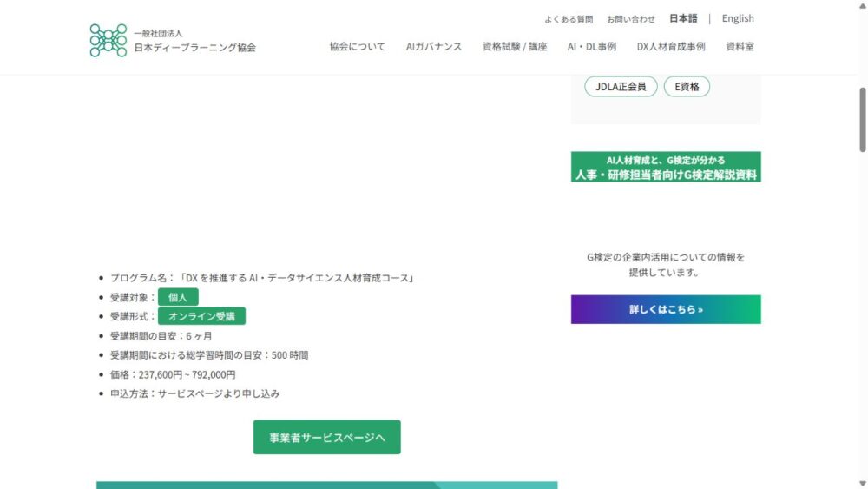Open the 協会について menu
Viewport: 868px width, 489px height.
[357, 47]
